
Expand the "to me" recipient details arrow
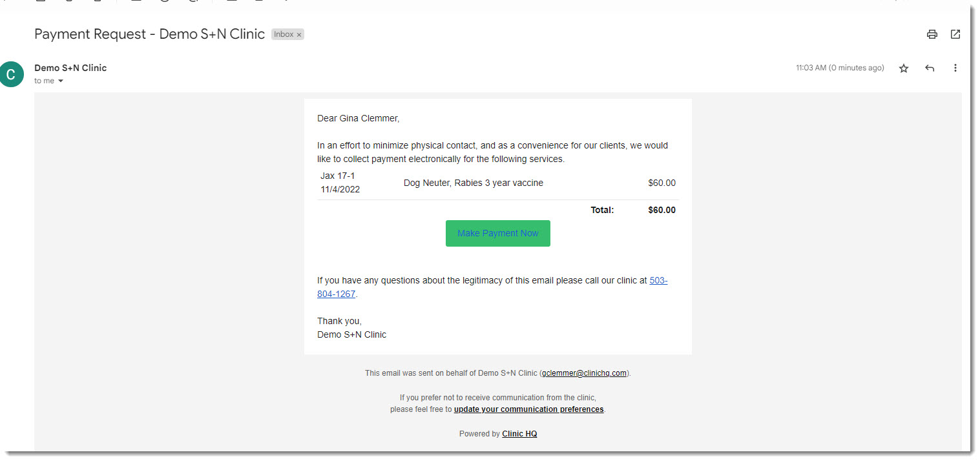click(x=61, y=81)
